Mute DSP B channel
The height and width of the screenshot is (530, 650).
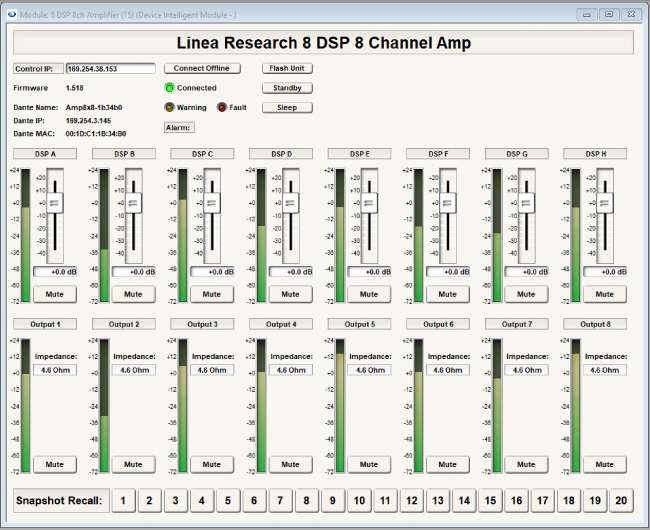[133, 294]
